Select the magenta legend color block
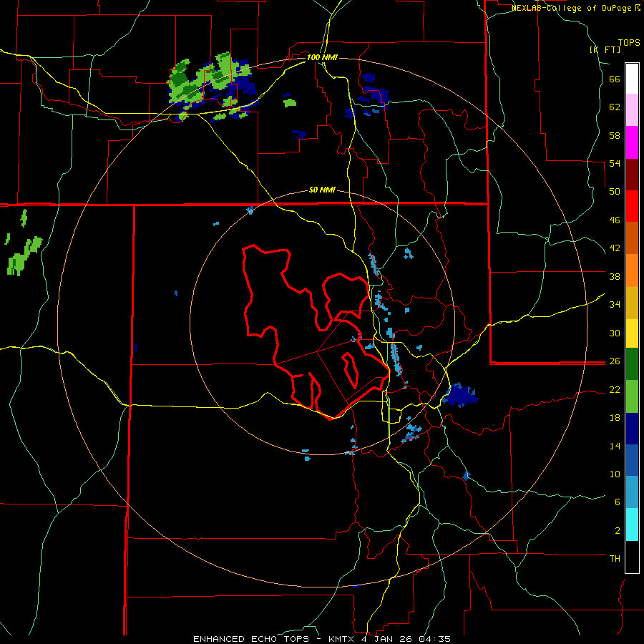The height and width of the screenshot is (644, 644). pos(632,142)
